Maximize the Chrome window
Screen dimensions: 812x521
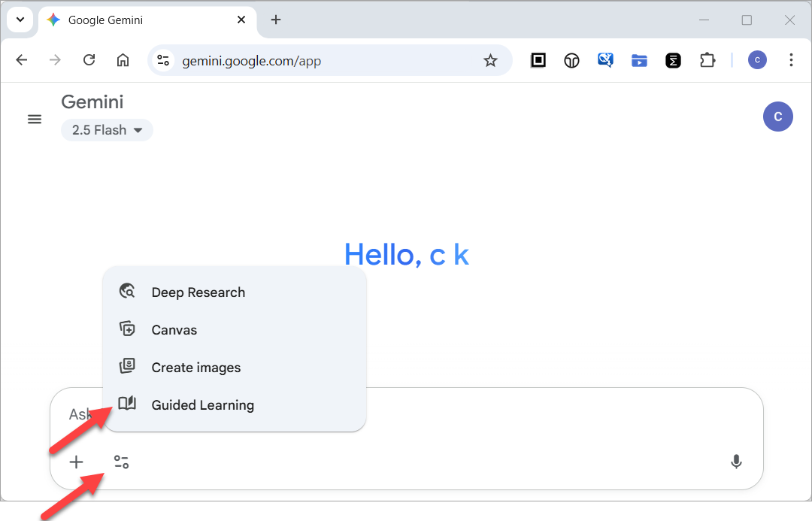click(747, 20)
